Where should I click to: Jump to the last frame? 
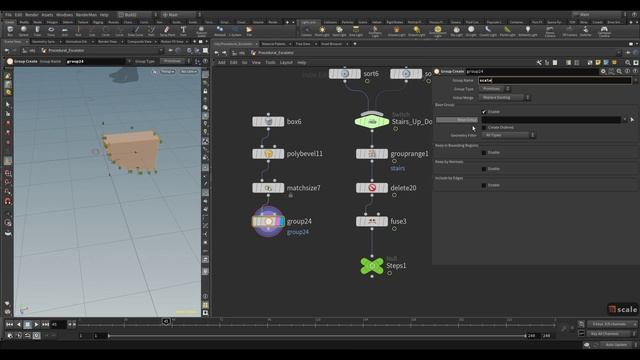click(45, 324)
